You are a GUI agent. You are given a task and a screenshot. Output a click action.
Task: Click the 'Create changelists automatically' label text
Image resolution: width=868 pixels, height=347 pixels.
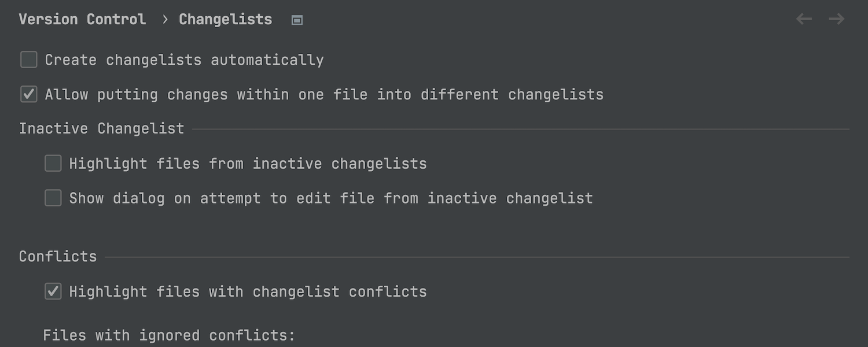tap(185, 60)
